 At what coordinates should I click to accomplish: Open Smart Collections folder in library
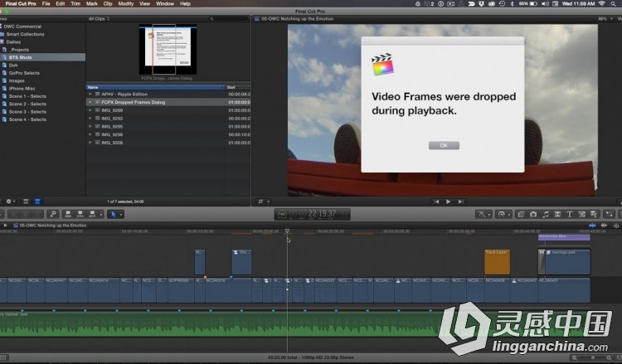coord(25,34)
